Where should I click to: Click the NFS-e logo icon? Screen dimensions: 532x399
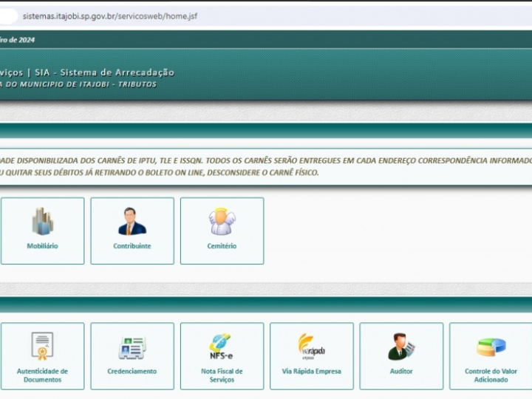click(x=222, y=346)
